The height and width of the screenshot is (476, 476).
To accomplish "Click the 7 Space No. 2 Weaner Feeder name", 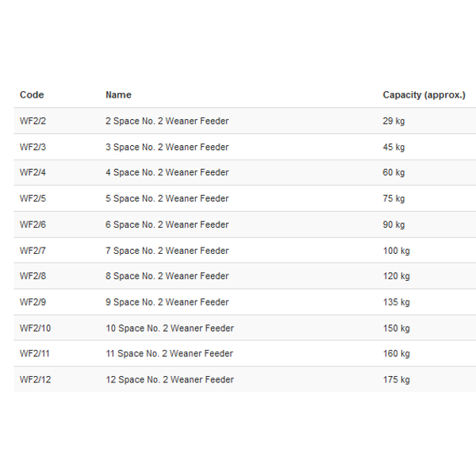I will [167, 251].
